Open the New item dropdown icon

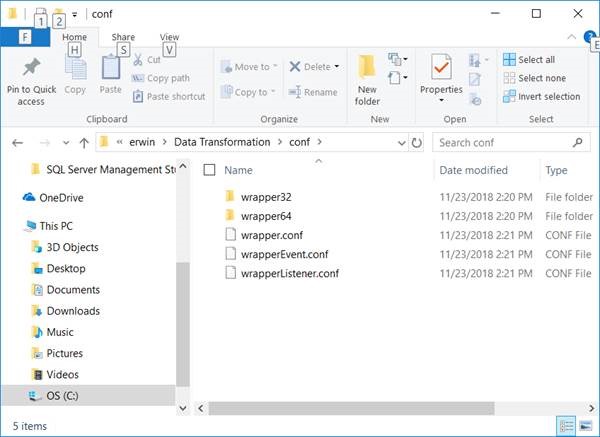coord(398,59)
